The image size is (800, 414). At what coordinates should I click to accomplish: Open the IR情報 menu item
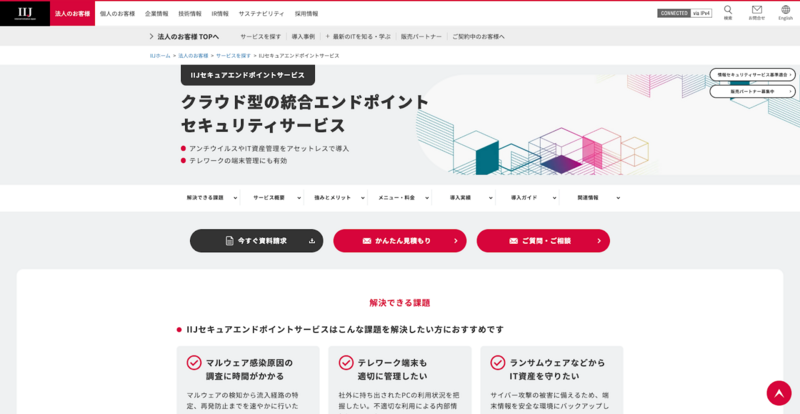coord(220,14)
